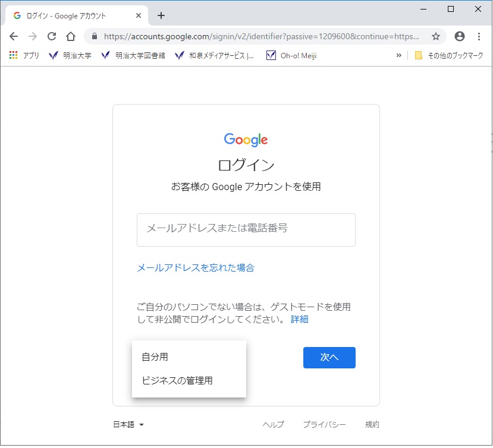
Task: Reload the page with the refresh icon
Action: pos(52,36)
